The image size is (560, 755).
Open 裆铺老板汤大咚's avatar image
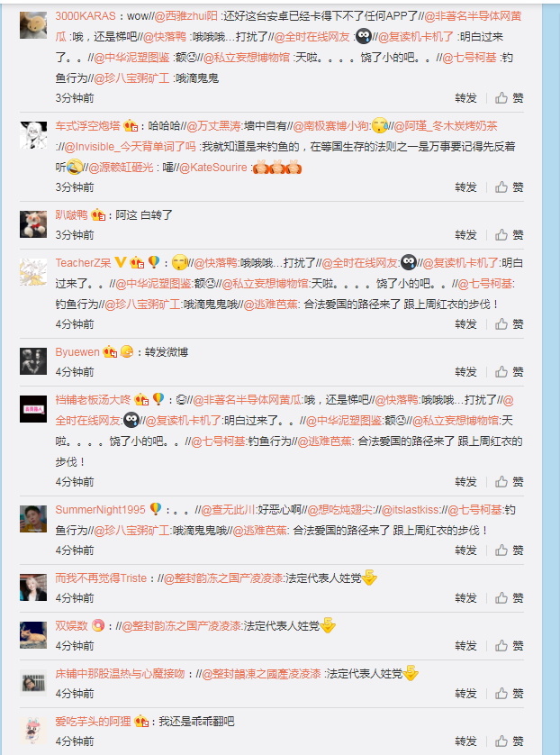pos(33,409)
